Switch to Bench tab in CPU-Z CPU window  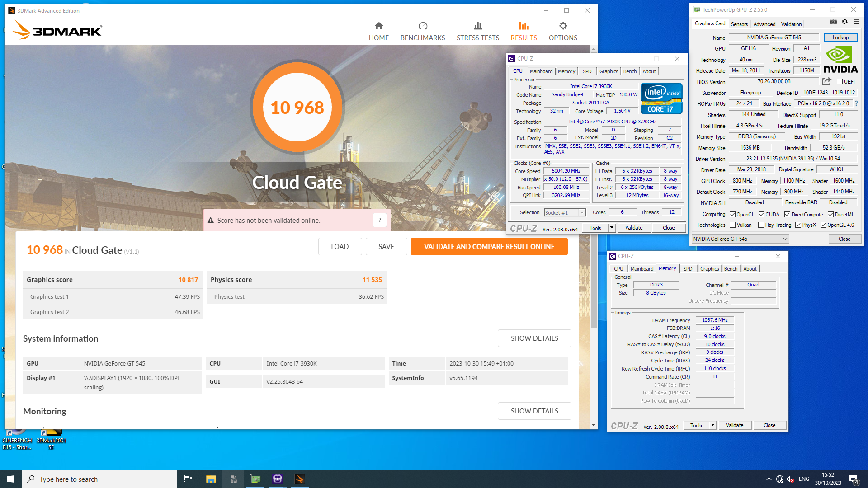[630, 71]
